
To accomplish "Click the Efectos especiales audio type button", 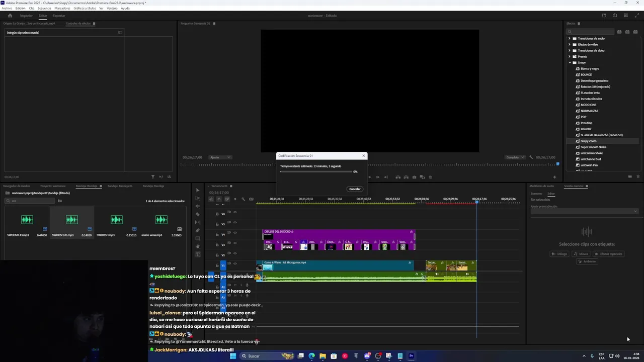I will (x=608, y=254).
